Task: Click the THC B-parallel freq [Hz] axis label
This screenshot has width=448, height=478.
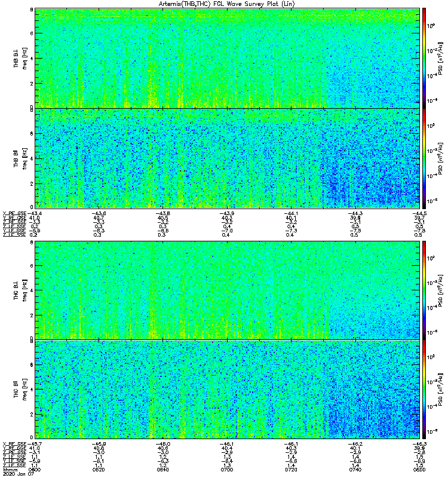Action: click(24, 390)
